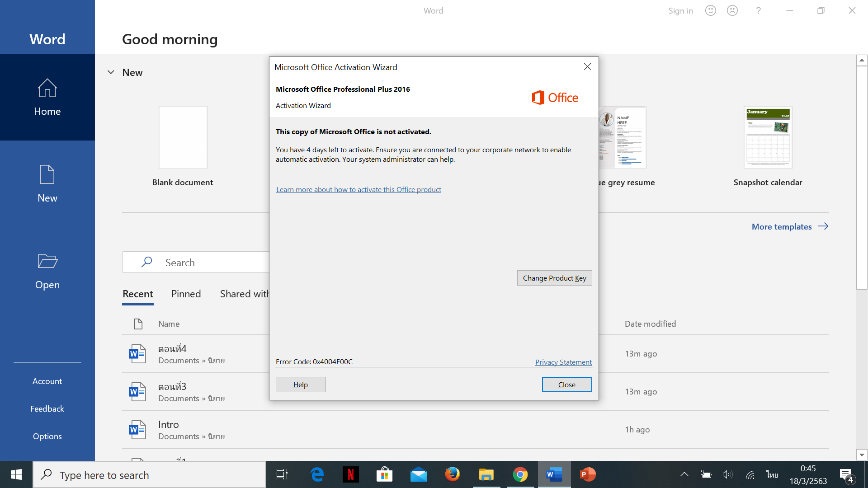
Task: Select the Blank document thumbnail
Action: click(183, 137)
